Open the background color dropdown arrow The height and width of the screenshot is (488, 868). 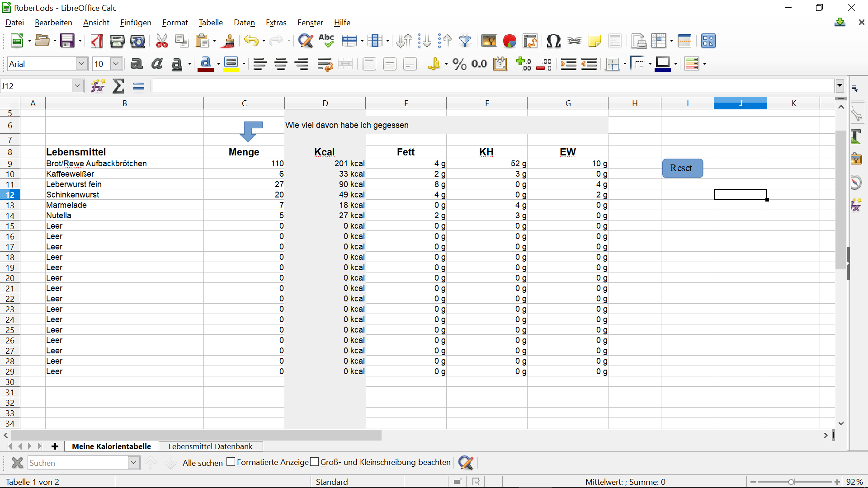pyautogui.click(x=244, y=64)
